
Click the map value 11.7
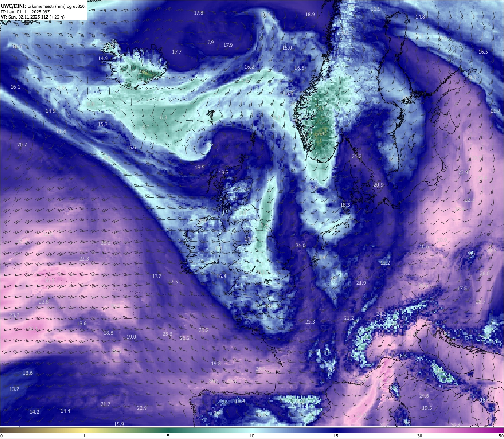(495, 111)
